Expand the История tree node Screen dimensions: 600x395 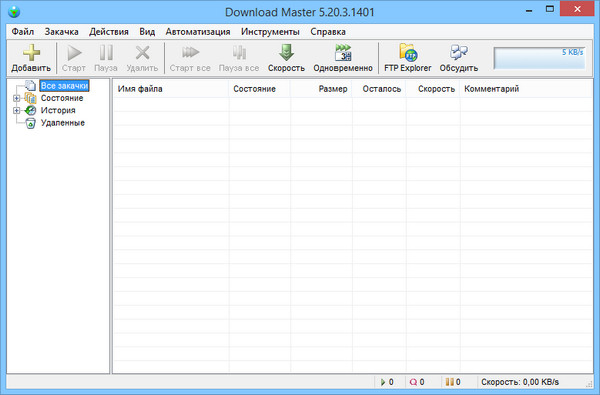coord(16,111)
